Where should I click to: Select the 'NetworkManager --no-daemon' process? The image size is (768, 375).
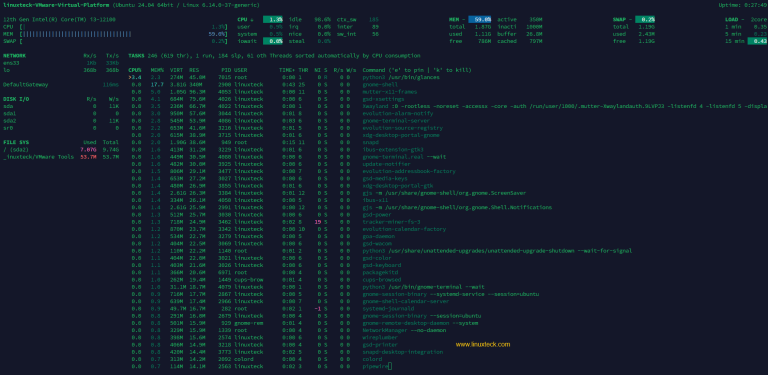click(404, 330)
